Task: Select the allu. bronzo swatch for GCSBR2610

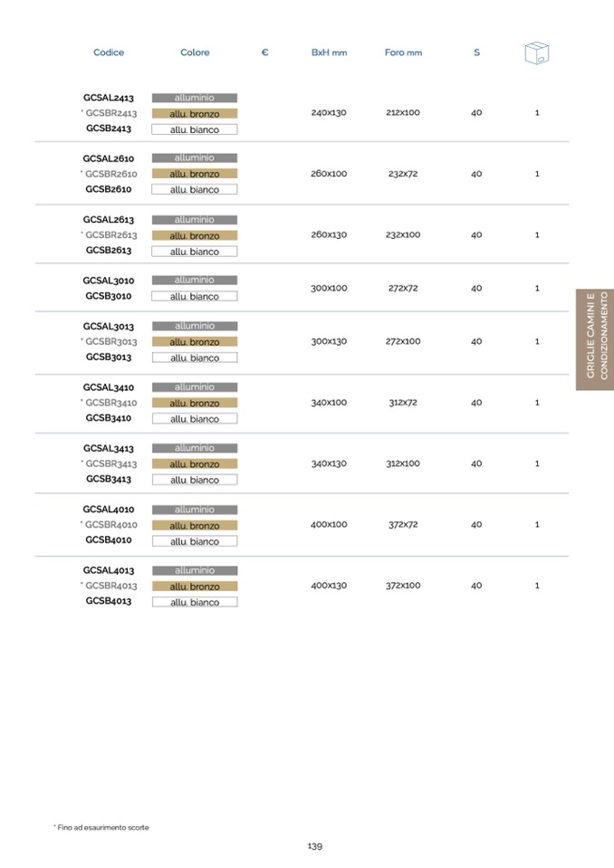Action: [x=194, y=174]
